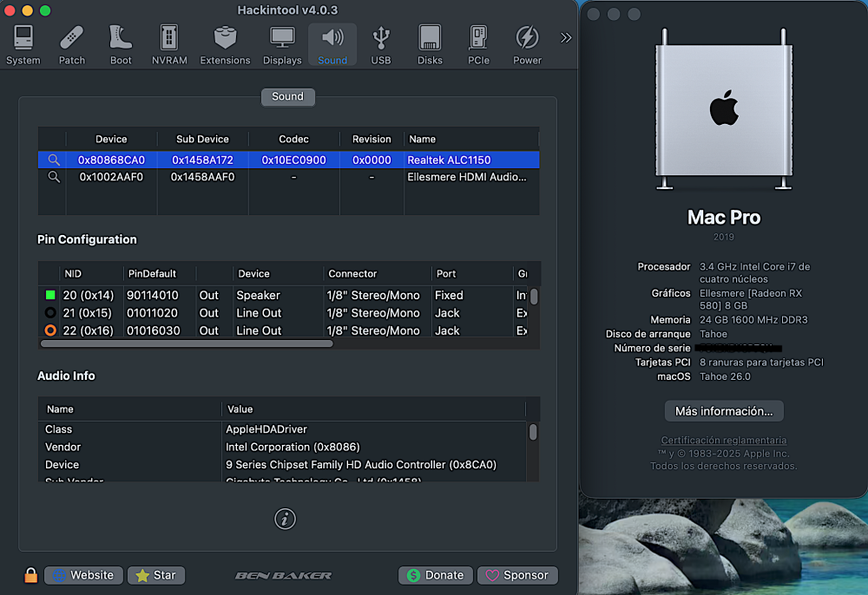Click the Star button
Image resolution: width=868 pixels, height=595 pixels.
click(x=156, y=575)
